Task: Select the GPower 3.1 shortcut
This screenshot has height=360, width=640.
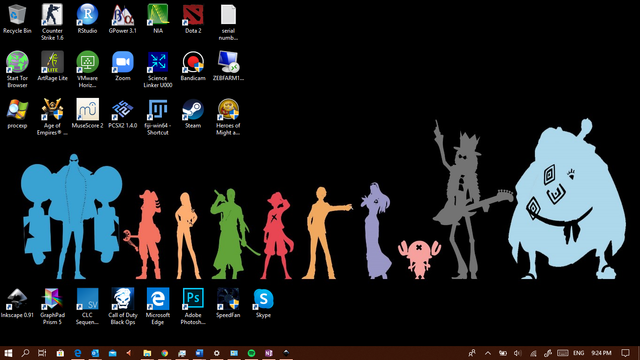Action: tap(122, 19)
